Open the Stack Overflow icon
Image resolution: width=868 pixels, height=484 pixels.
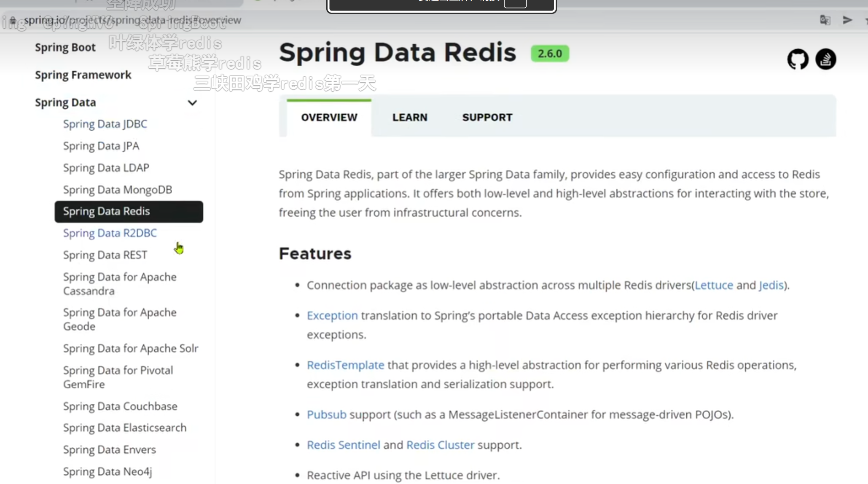pyautogui.click(x=825, y=59)
